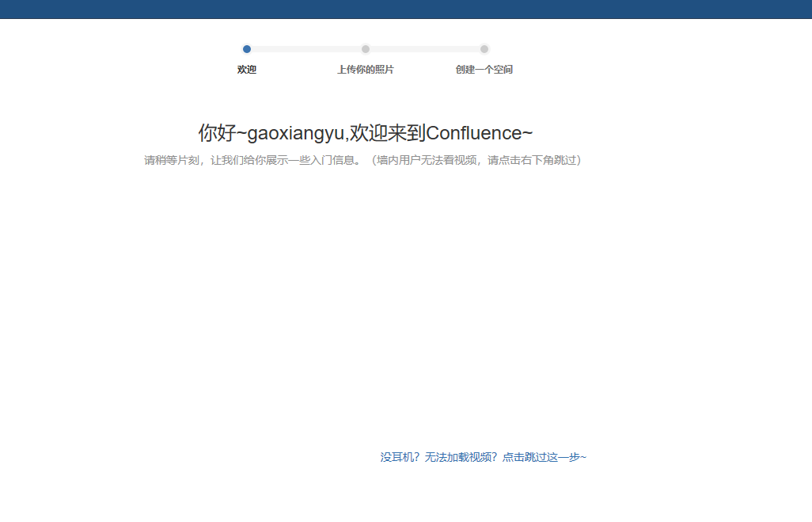
Task: Click the welcome heading with gaoxiangyu
Action: pos(366,133)
